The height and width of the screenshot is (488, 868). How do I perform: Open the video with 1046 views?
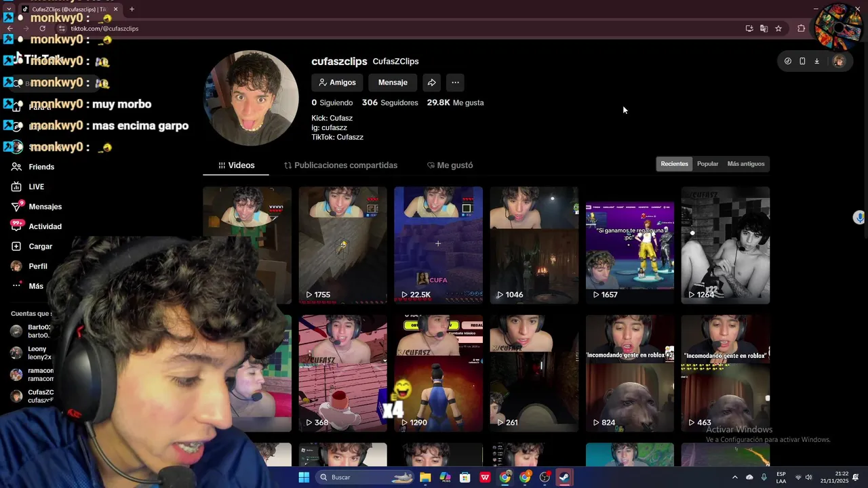tap(534, 245)
